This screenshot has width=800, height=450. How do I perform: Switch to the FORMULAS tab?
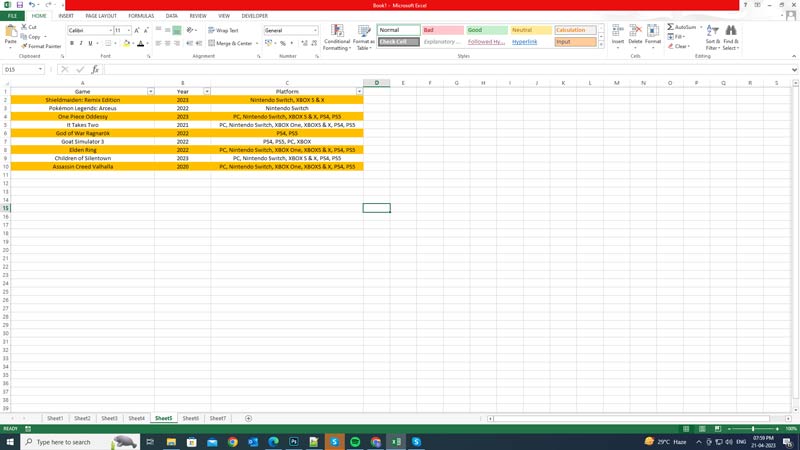pos(141,16)
